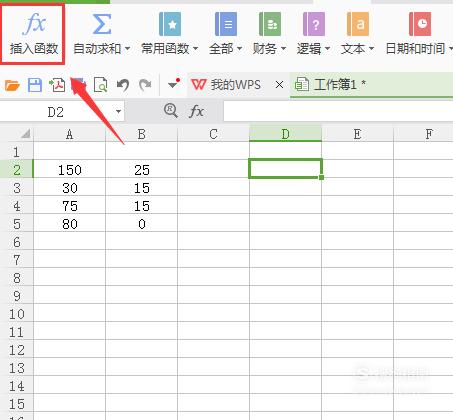Select column F header
The image size is (453, 420).
[x=423, y=134]
